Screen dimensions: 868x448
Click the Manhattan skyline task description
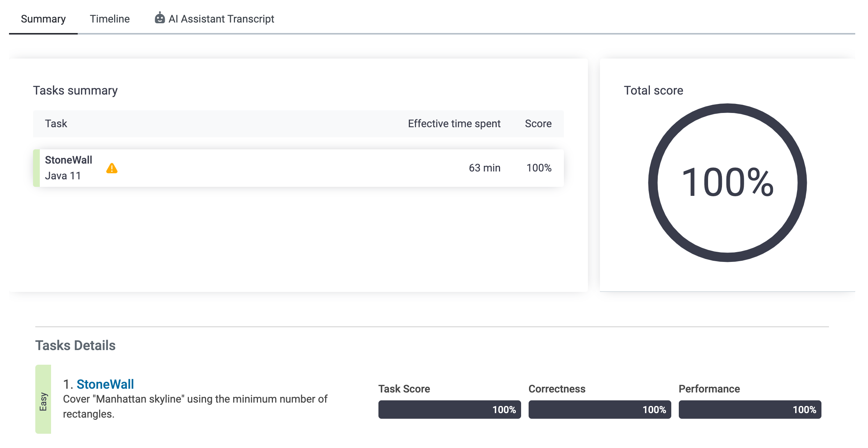[x=195, y=406]
